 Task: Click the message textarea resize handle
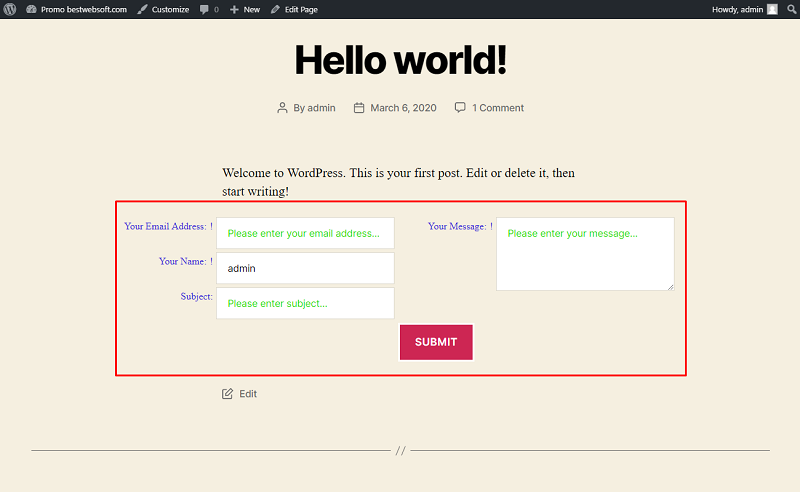(670, 287)
